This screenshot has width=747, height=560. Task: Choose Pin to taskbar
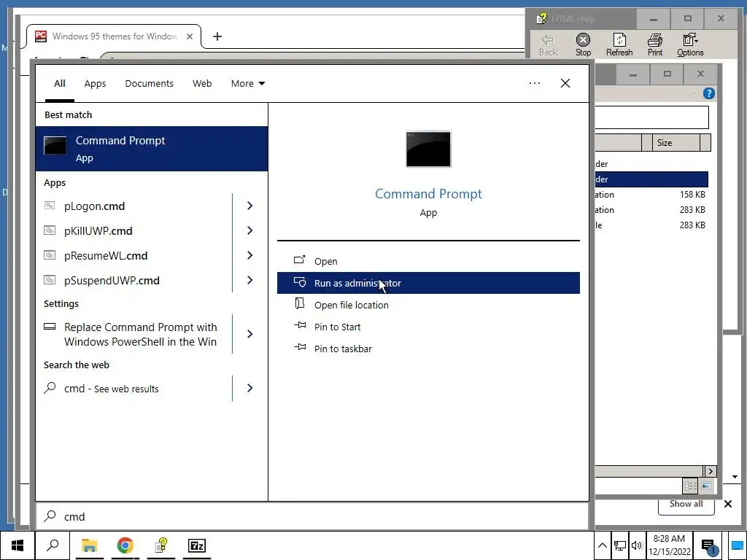pyautogui.click(x=428, y=349)
